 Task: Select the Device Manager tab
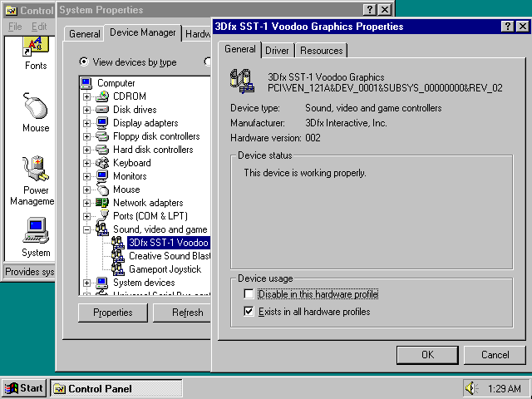[143, 32]
